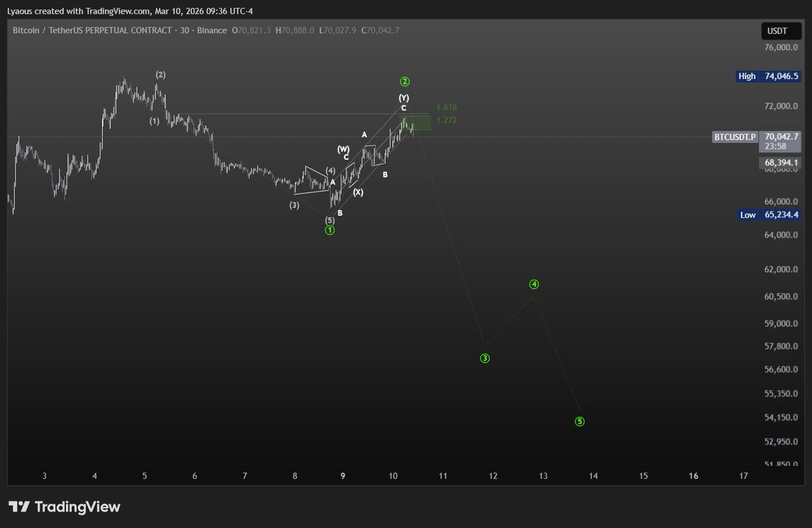The height and width of the screenshot is (528, 812).
Task: Click the High price tag 74,046.5
Action: [x=769, y=76]
